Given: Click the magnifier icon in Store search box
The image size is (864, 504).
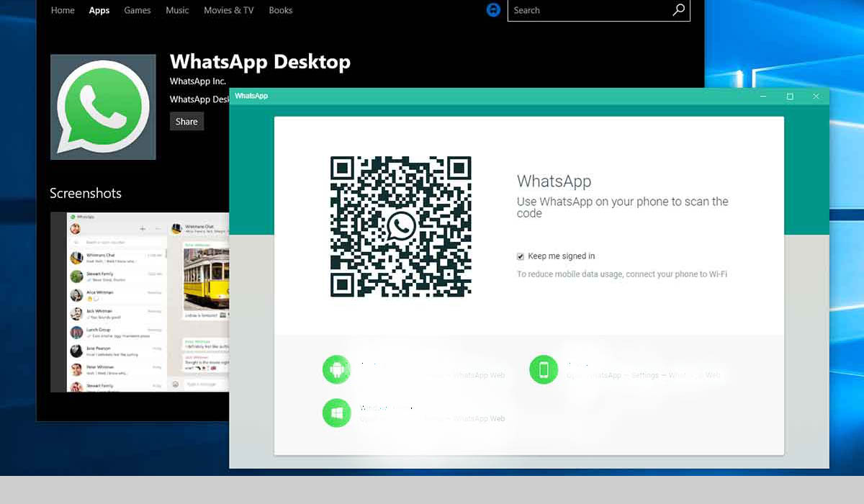Looking at the screenshot, I should point(679,10).
